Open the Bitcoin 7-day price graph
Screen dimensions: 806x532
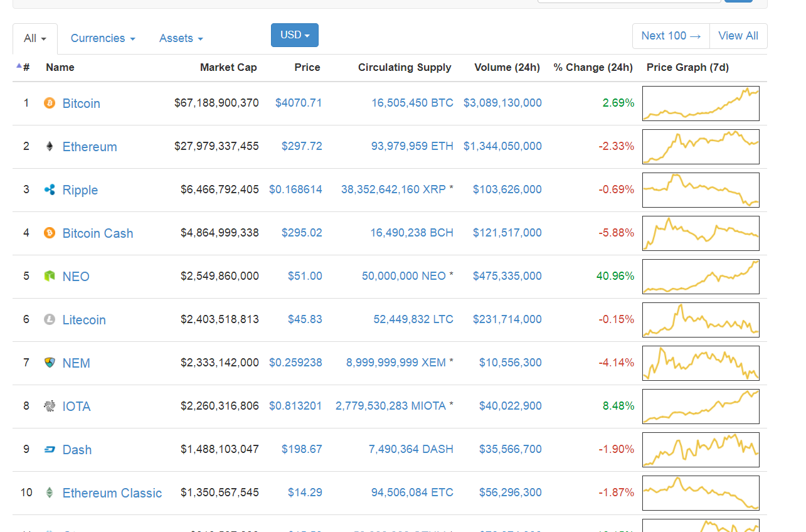click(701, 103)
